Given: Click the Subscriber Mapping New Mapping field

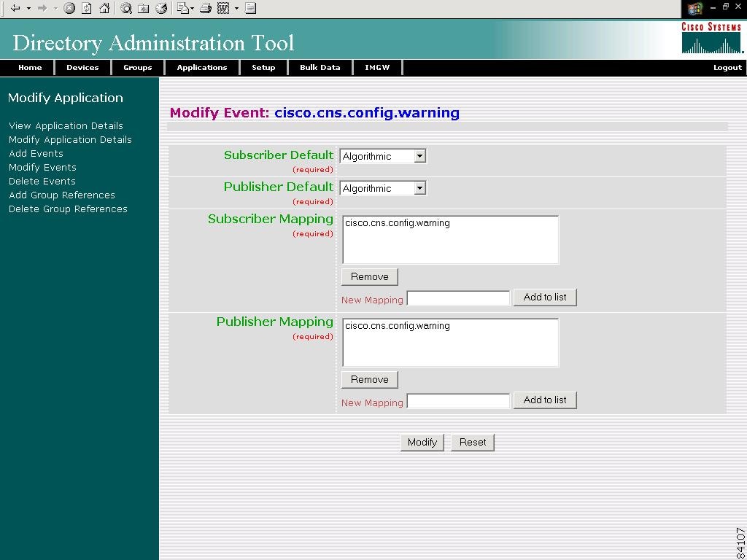Looking at the screenshot, I should coord(458,297).
